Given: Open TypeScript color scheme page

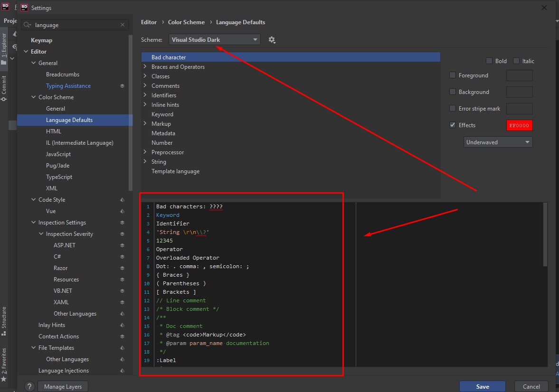Looking at the screenshot, I should (59, 177).
